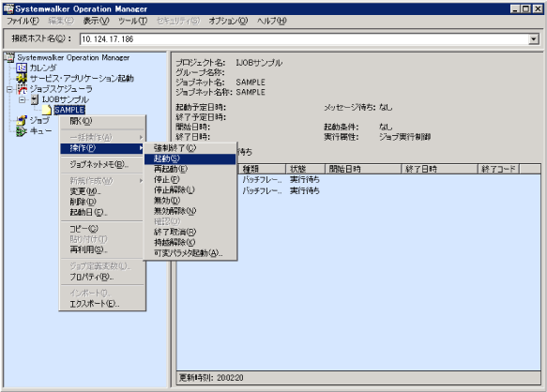Click 実行待ち in the first job row
547x392 pixels.
[x=305, y=180]
